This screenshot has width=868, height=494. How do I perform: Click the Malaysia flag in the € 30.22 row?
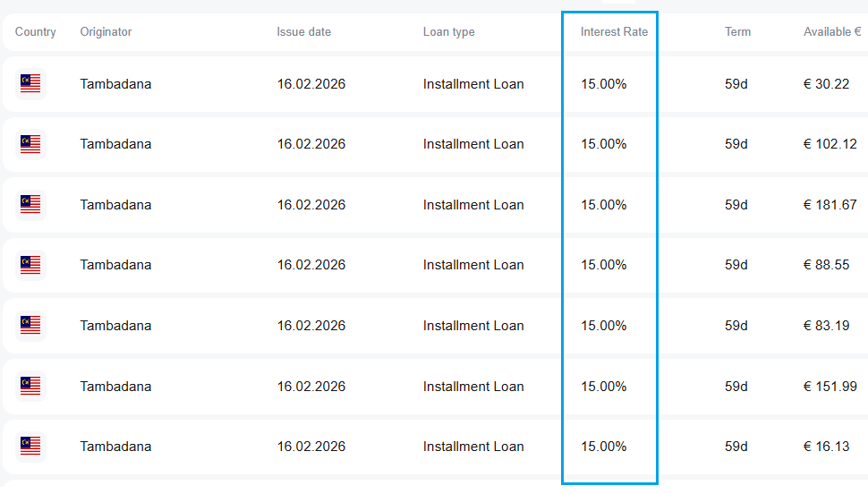pyautogui.click(x=30, y=84)
